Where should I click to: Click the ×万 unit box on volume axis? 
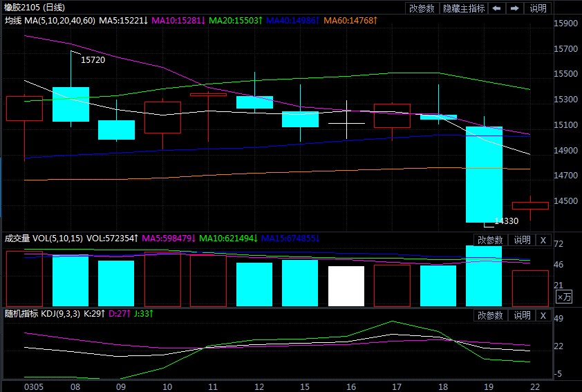(x=564, y=297)
